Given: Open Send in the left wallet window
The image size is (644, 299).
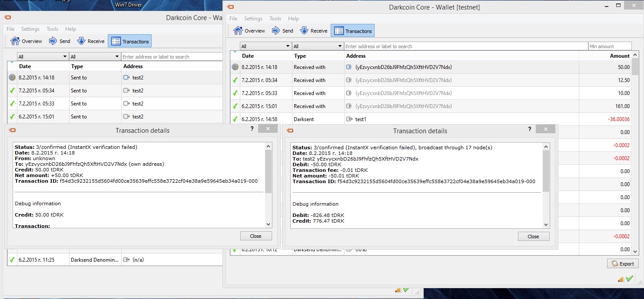Looking at the screenshot, I should click(60, 41).
